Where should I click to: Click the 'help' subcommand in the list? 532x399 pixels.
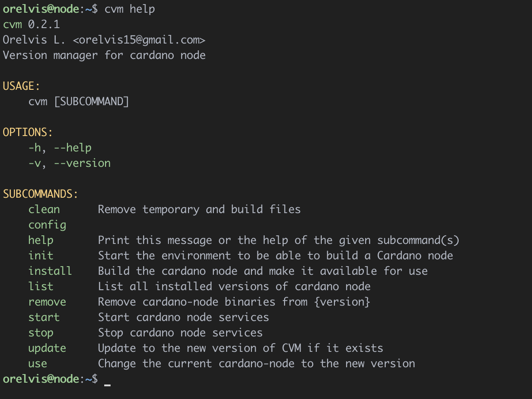41,240
